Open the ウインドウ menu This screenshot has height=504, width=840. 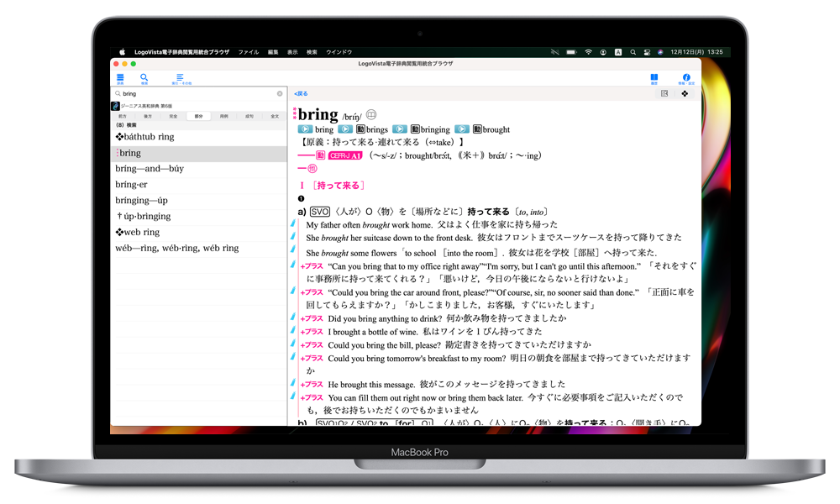pyautogui.click(x=339, y=52)
